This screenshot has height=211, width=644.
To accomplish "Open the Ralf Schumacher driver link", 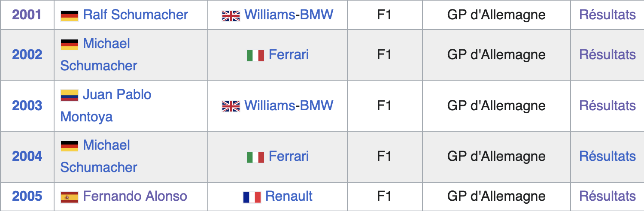I will pos(135,15).
